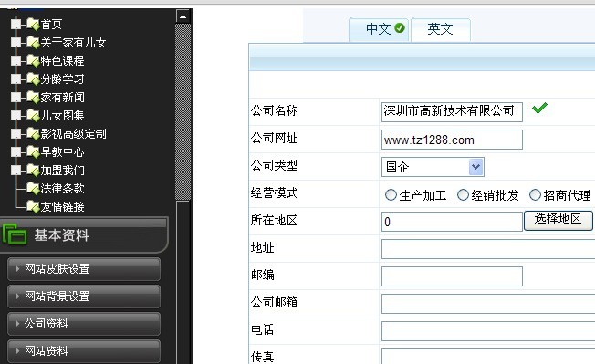Screen dimensions: 595x364
Task: Select the 招商代理 radio button
Action: [535, 195]
